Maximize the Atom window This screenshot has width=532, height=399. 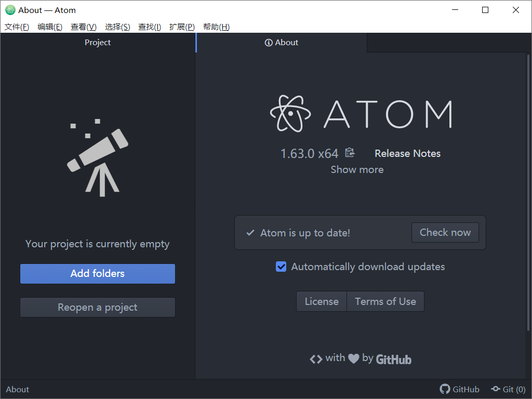pyautogui.click(x=485, y=10)
